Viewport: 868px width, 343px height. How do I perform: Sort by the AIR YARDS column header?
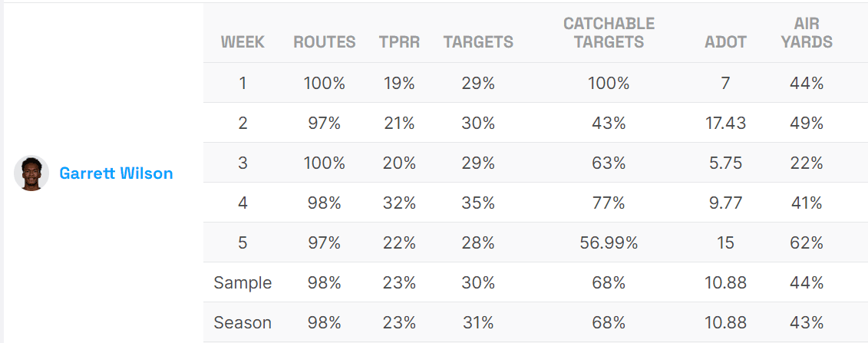[x=807, y=34]
